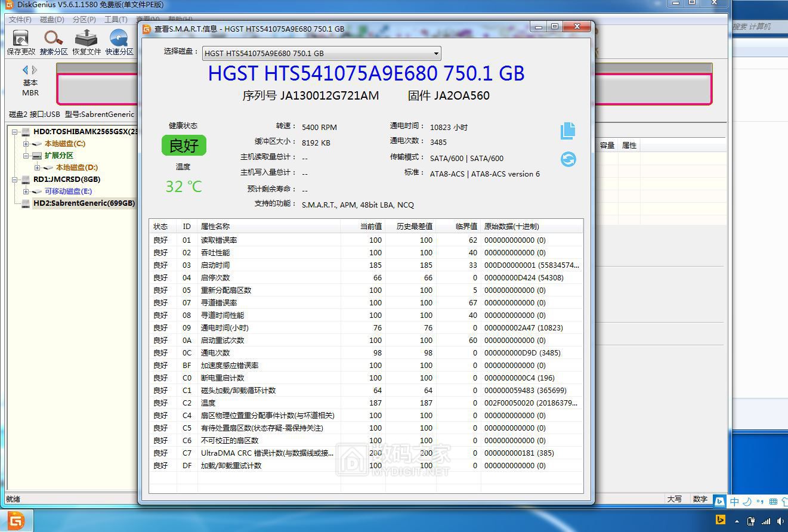This screenshot has height=532, width=788.
Task: Select the 本地磁盘(D:) partition label
Action: pos(77,168)
